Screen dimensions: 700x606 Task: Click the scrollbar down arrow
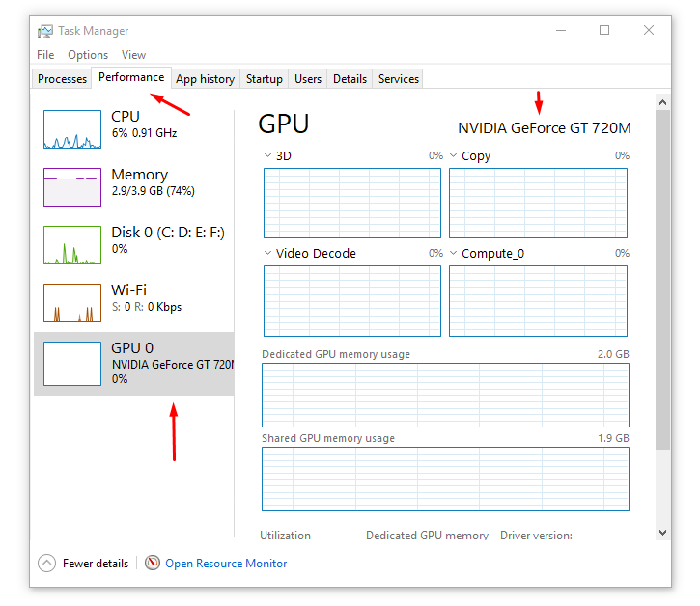click(x=663, y=533)
